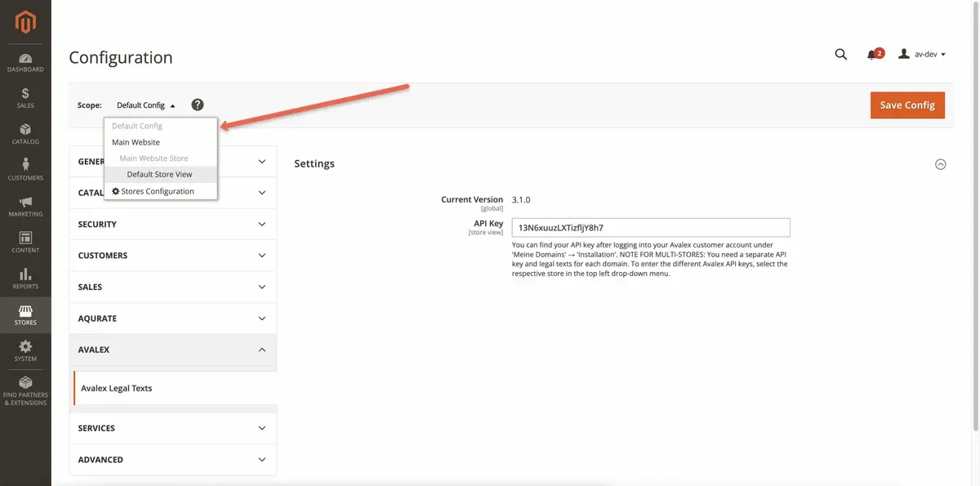Click the API Key input field
The width and height of the screenshot is (980, 486).
(x=650, y=228)
